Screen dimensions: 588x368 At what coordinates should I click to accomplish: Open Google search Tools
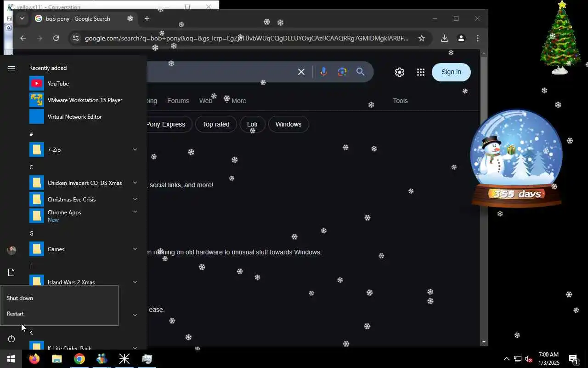click(x=400, y=101)
